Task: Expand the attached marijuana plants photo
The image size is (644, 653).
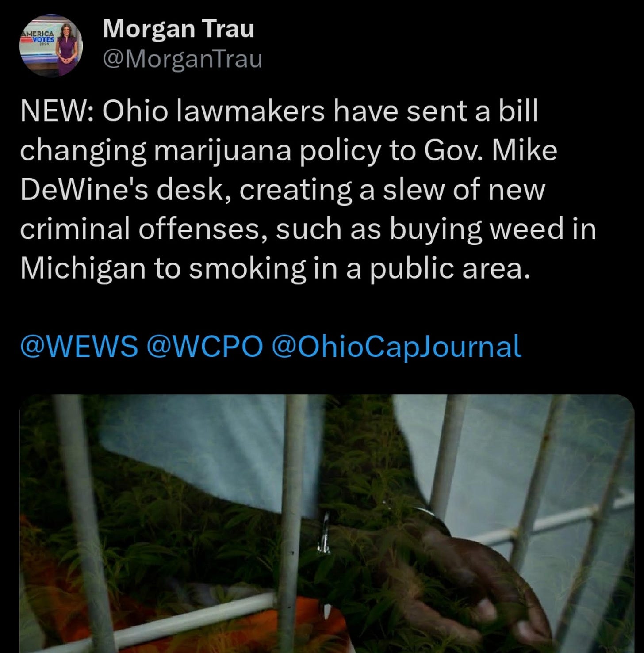Action: coord(327,523)
